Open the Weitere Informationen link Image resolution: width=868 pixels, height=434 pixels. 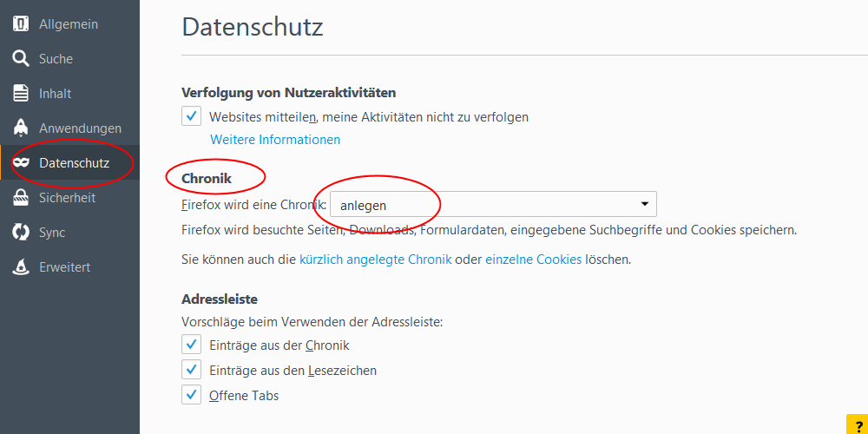(x=275, y=140)
